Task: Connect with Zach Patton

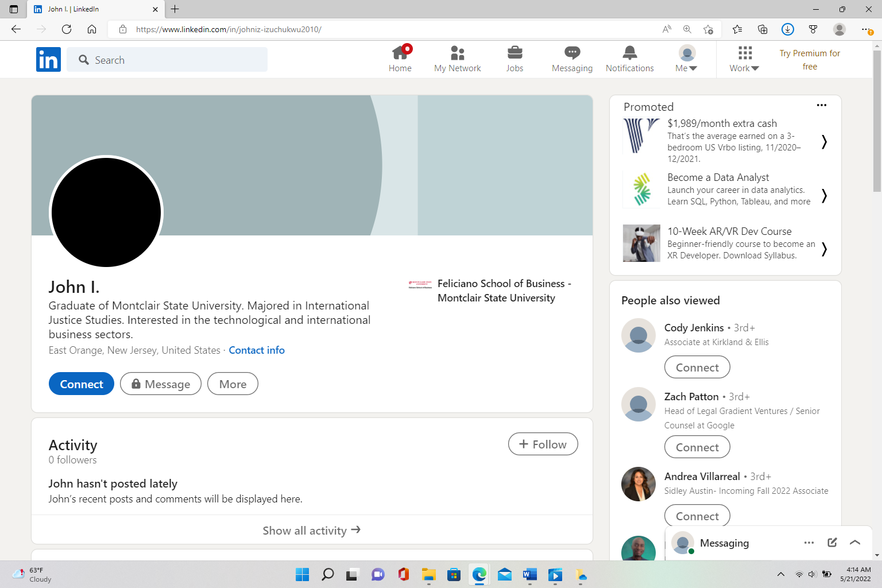Action: pos(697,447)
